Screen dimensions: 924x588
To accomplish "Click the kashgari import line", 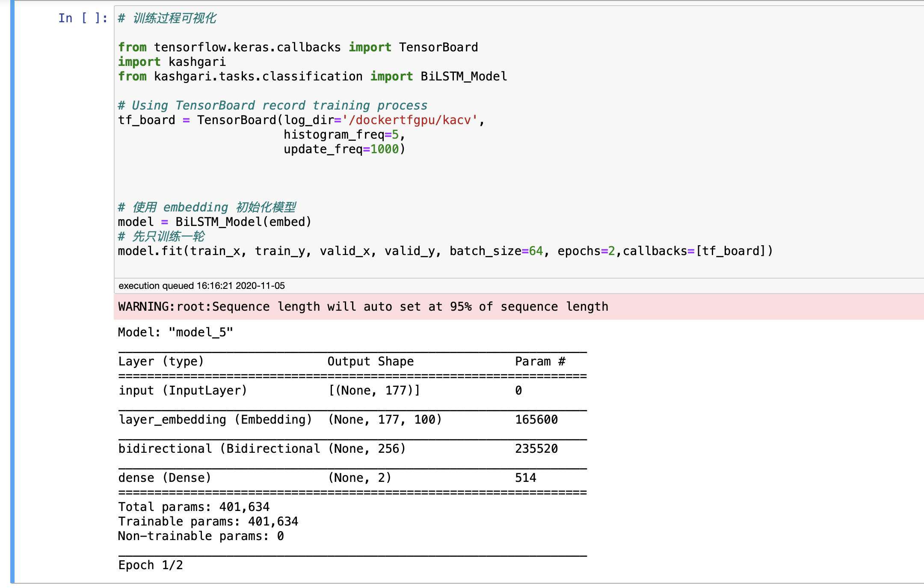I will click(171, 62).
